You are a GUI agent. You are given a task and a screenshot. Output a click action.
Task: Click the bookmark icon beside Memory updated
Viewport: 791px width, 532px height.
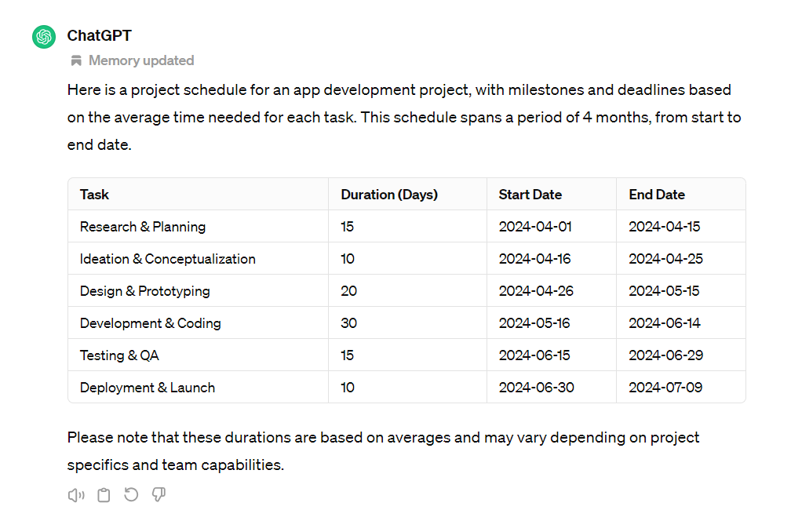point(75,60)
